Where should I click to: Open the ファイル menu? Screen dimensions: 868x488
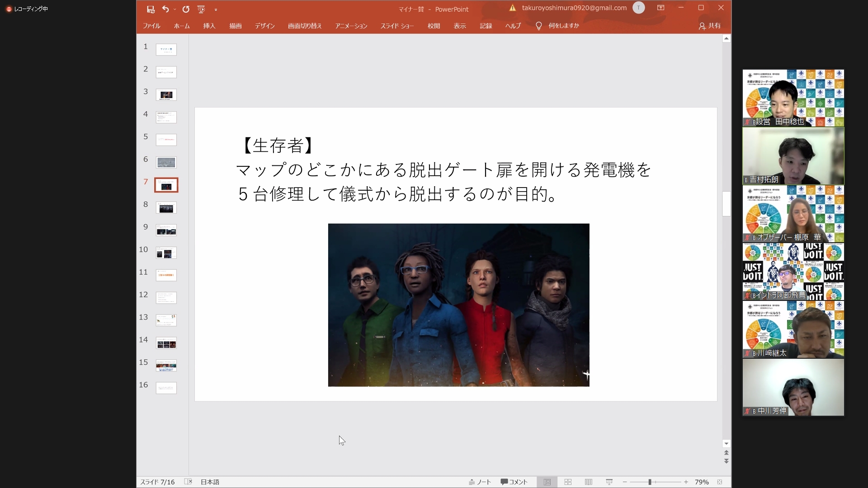pos(151,26)
